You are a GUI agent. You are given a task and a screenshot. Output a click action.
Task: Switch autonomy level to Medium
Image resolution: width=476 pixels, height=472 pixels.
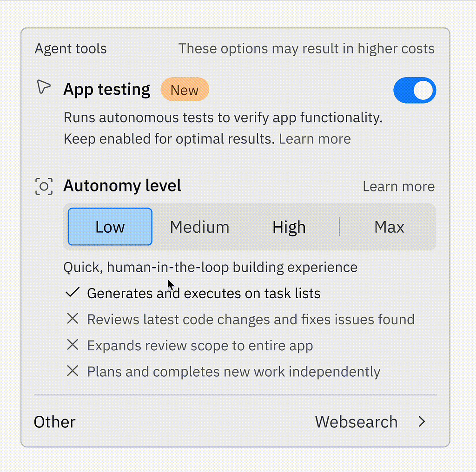[x=199, y=227]
